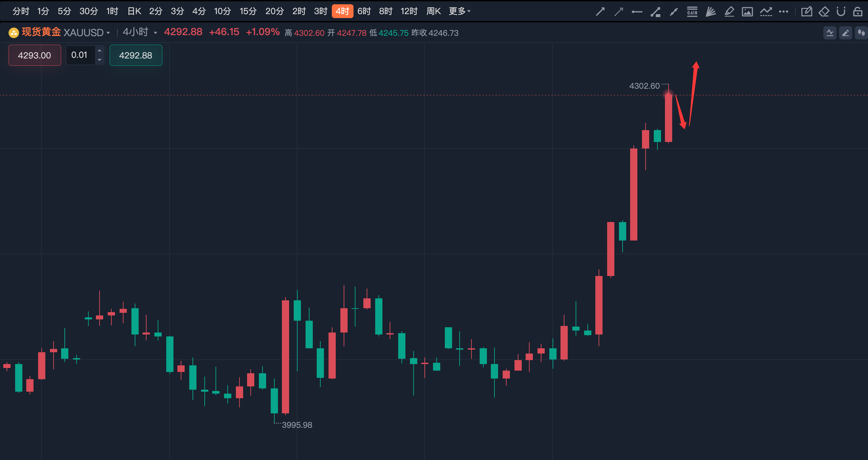Viewport: 868px width, 460px height.
Task: Click the image insert icon
Action: [747, 12]
